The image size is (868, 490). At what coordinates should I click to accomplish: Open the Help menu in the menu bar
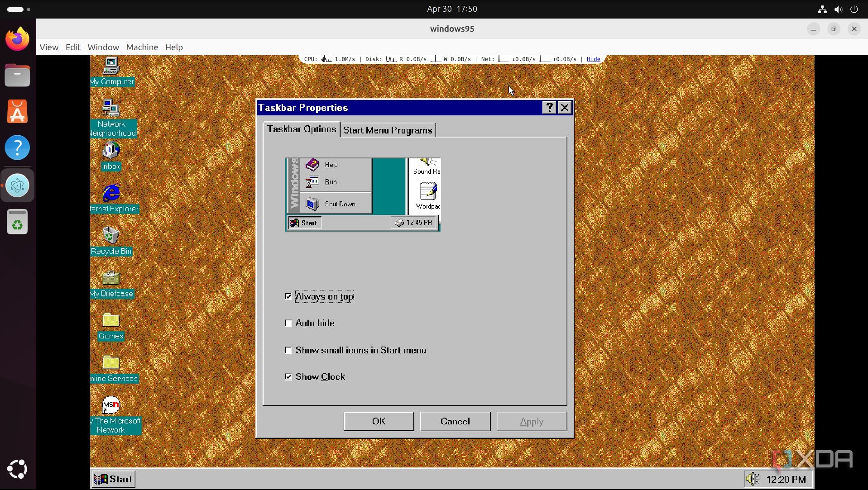point(174,47)
